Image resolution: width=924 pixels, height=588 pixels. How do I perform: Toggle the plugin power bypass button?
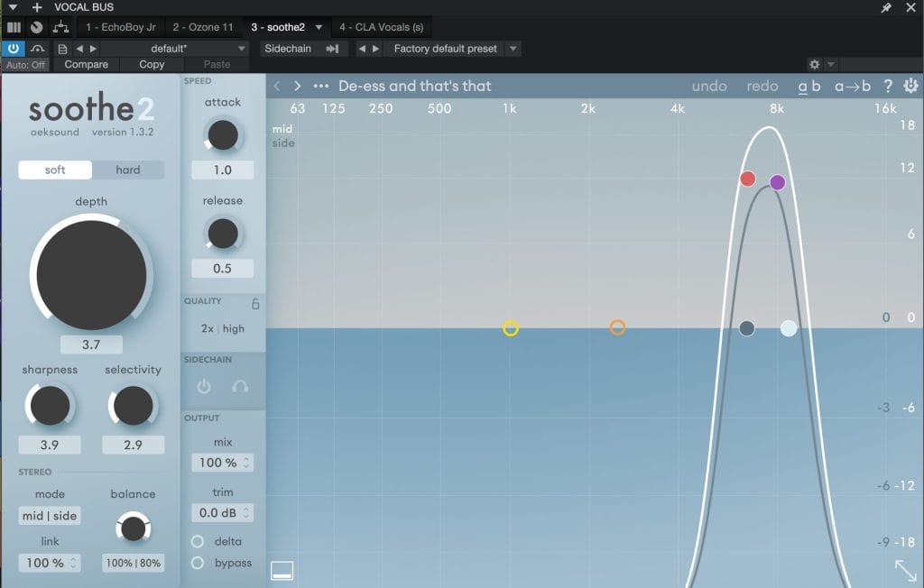pos(14,49)
